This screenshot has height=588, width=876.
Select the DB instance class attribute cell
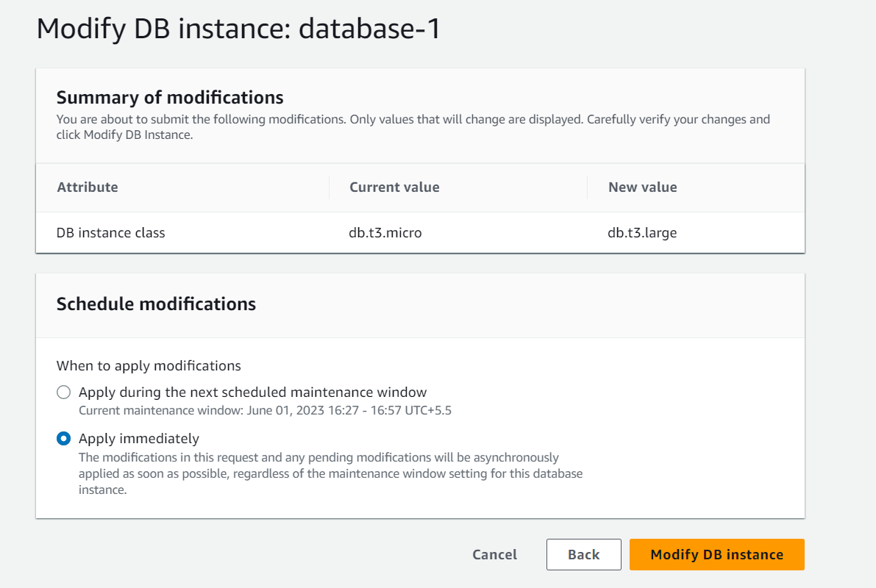(x=110, y=233)
